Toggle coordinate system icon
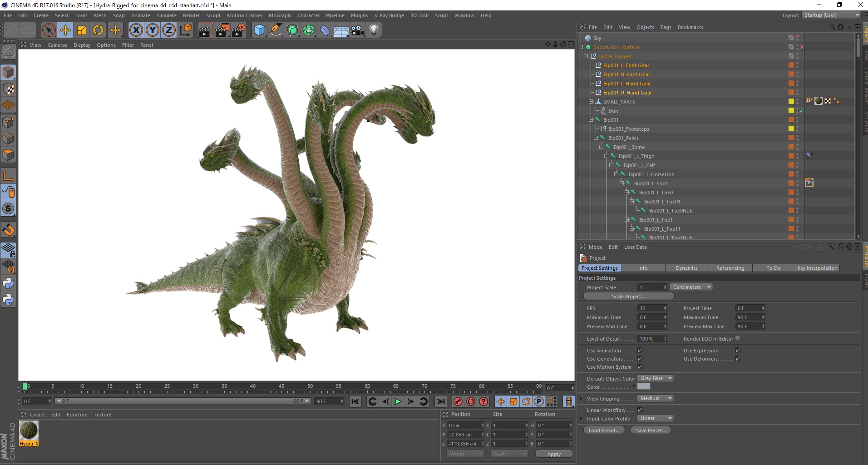Screen dimensions: 868x465 click(x=185, y=30)
